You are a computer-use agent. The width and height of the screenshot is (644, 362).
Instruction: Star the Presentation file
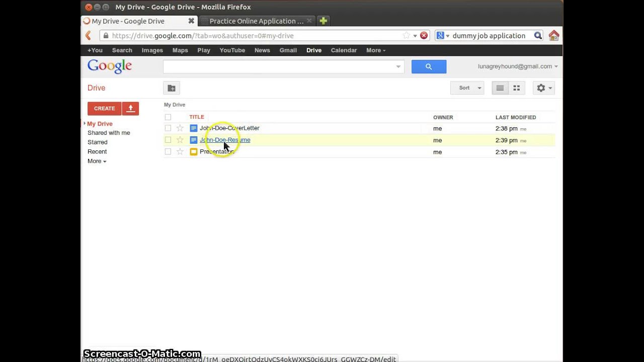point(180,152)
